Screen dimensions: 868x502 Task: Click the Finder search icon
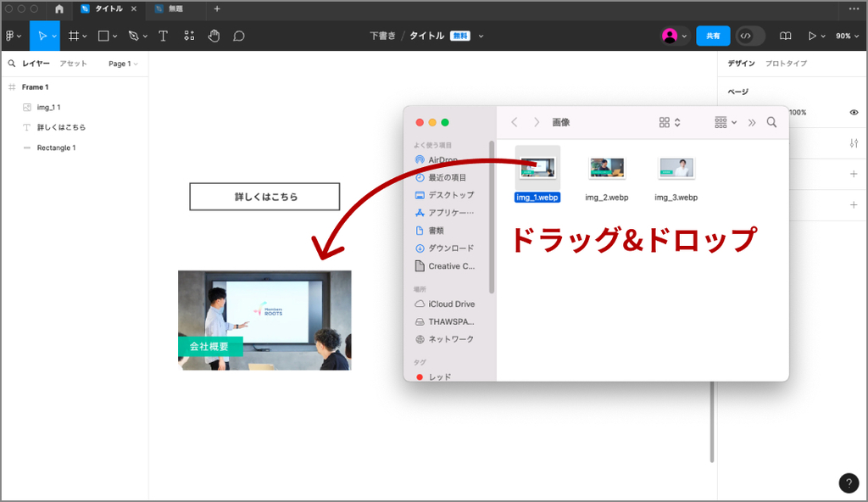(x=771, y=122)
